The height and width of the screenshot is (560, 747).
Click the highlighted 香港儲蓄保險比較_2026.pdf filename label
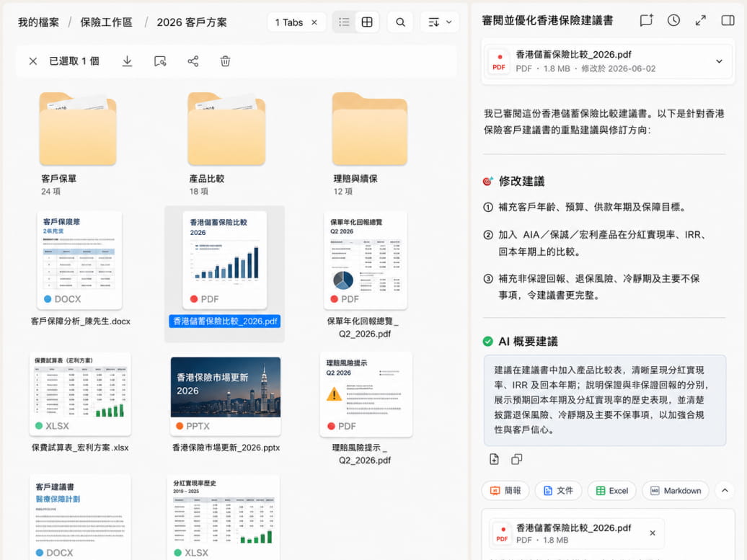(x=225, y=321)
